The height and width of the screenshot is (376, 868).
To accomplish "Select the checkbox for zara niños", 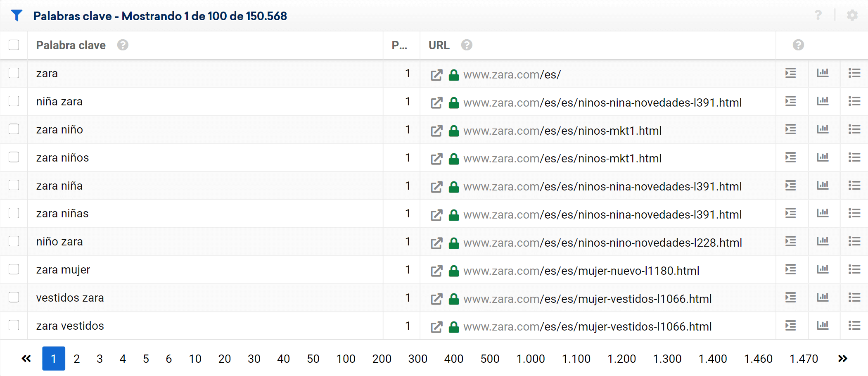I will pos(14,157).
